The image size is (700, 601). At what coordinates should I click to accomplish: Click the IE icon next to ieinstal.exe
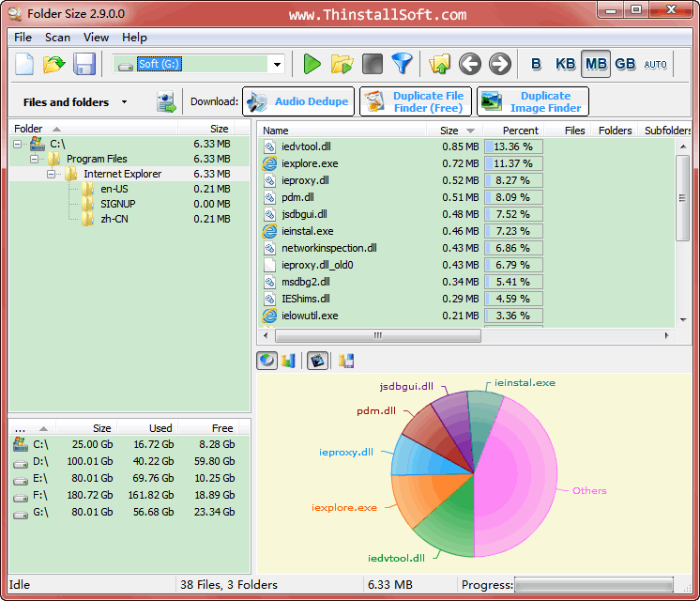[269, 231]
